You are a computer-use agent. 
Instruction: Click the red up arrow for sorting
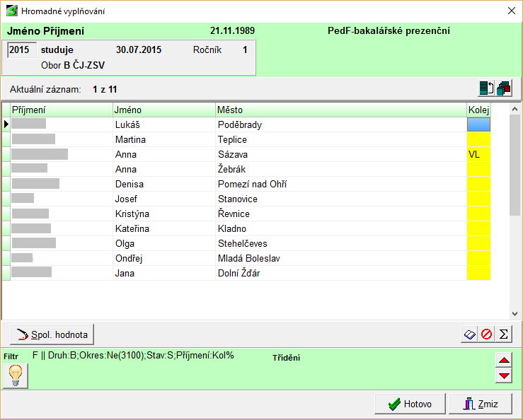click(504, 361)
